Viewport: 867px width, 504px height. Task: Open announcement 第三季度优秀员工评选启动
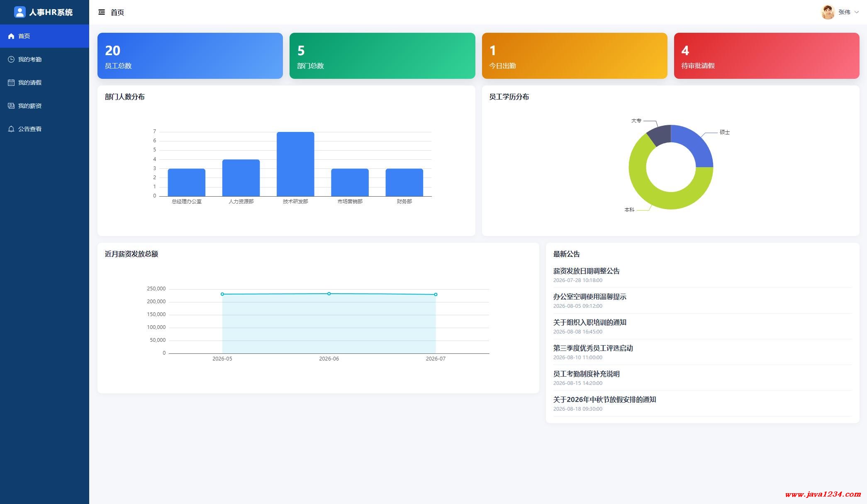coord(593,348)
